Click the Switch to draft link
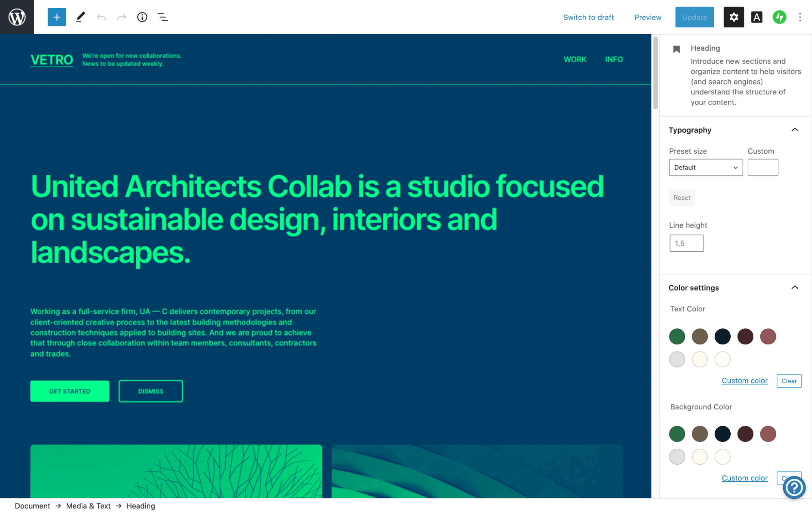 [588, 17]
